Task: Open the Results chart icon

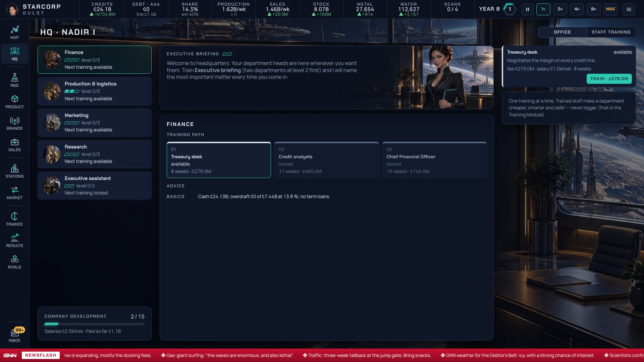Action: tap(14, 240)
